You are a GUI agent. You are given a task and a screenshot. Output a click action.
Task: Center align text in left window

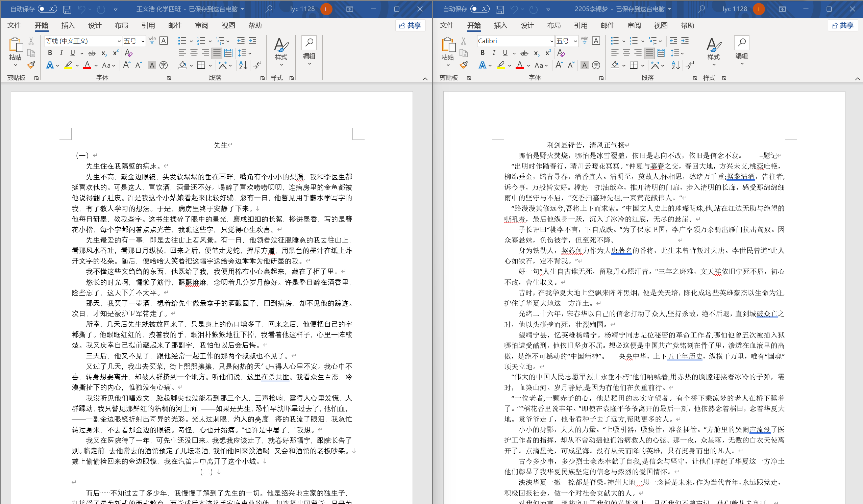pyautogui.click(x=194, y=53)
